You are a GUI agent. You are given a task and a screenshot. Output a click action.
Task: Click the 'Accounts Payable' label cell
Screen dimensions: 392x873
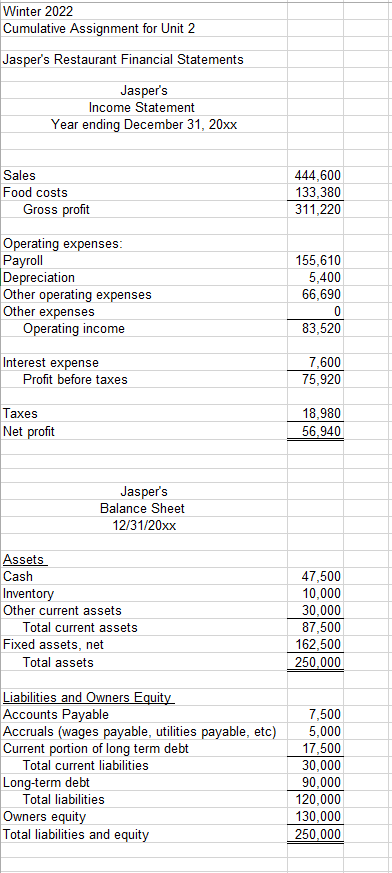pos(144,714)
